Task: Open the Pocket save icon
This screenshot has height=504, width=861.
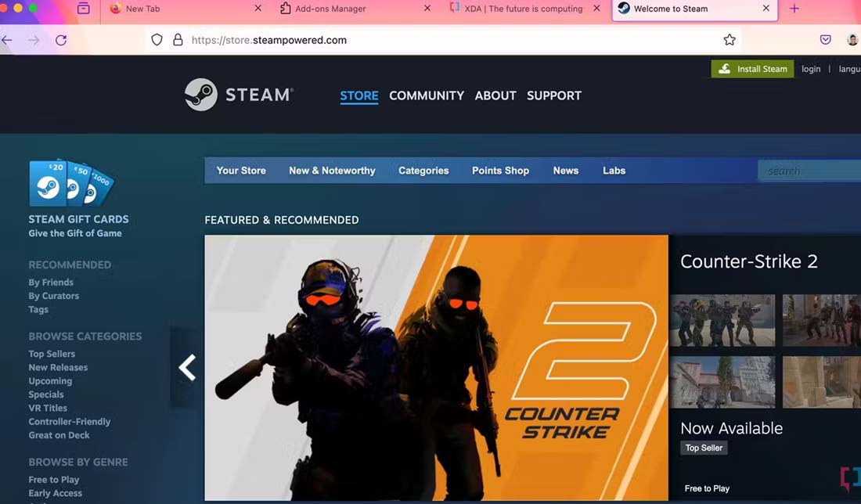Action: [825, 40]
